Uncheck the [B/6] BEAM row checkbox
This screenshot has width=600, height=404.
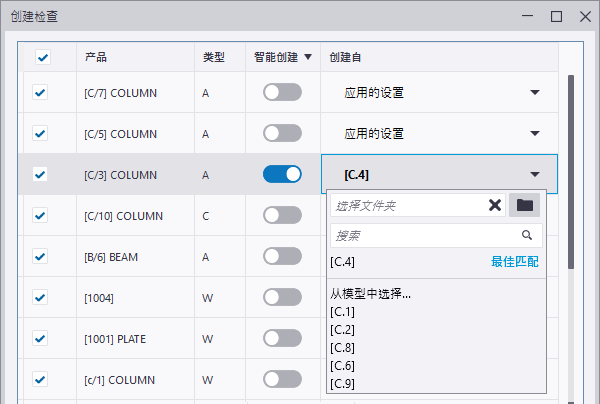pyautogui.click(x=40, y=256)
